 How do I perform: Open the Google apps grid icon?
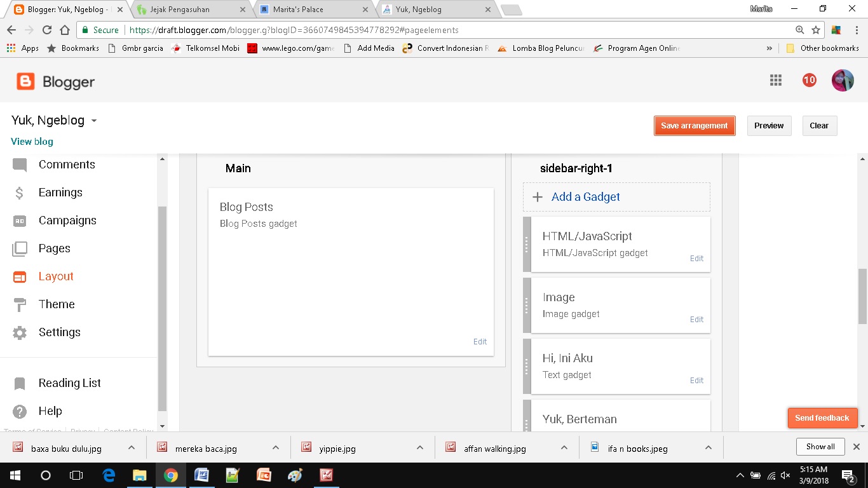point(775,80)
